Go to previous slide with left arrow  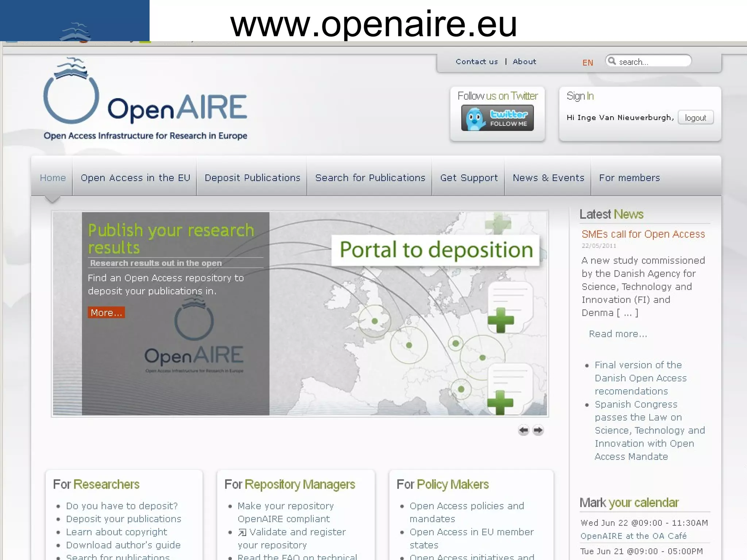[523, 430]
